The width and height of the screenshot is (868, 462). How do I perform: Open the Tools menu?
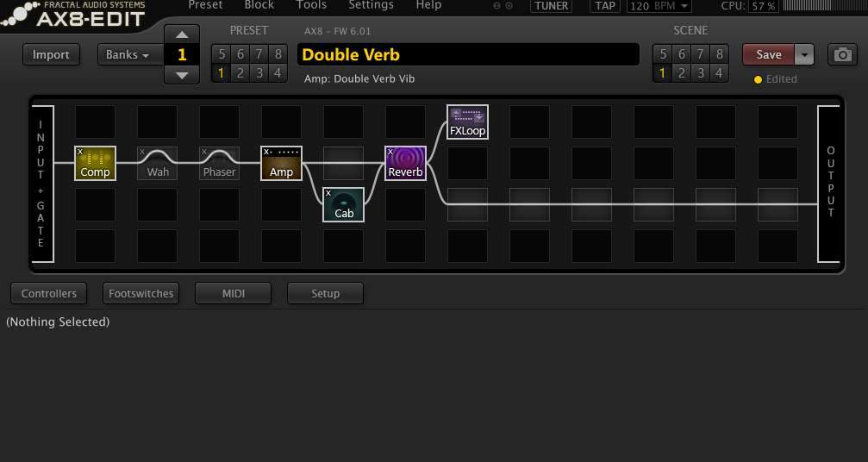point(311,5)
